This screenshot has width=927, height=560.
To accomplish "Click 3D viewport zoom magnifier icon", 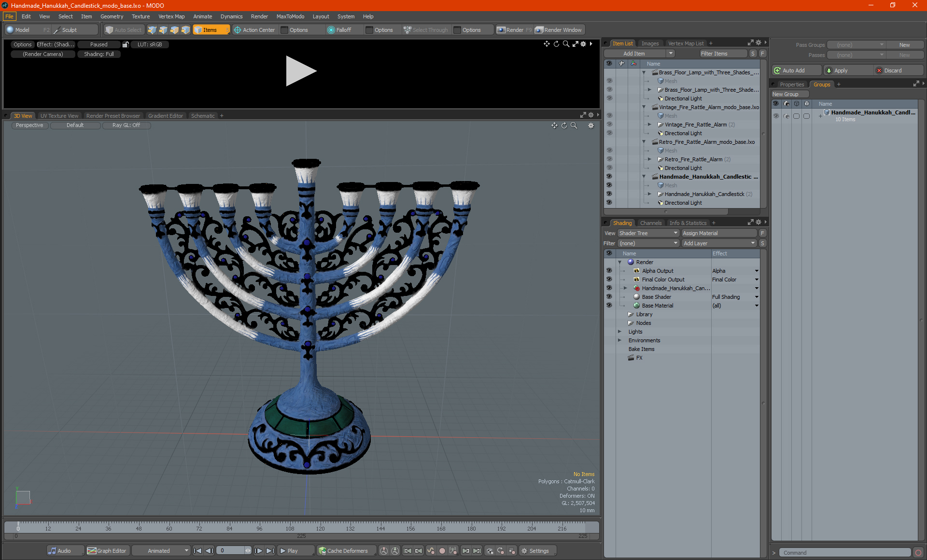I will 574,126.
